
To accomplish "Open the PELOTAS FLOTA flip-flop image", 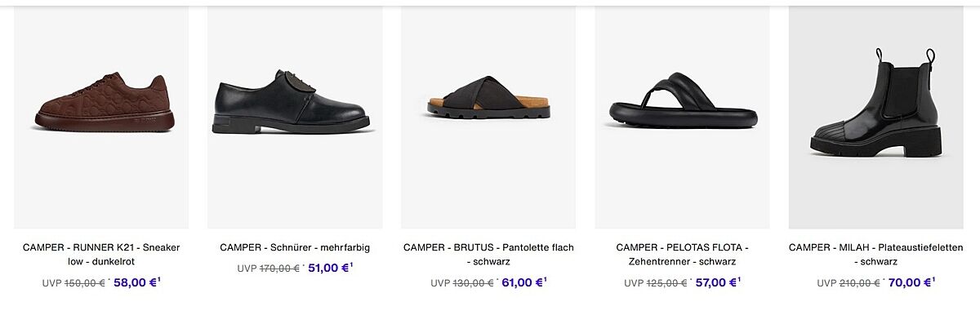I will pos(682,102).
